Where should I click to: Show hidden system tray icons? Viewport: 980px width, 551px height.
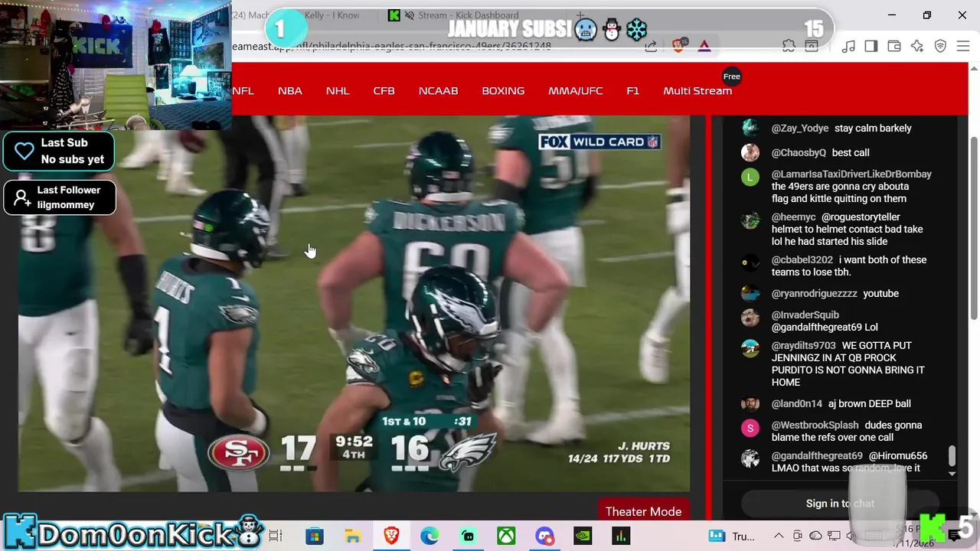point(779,536)
